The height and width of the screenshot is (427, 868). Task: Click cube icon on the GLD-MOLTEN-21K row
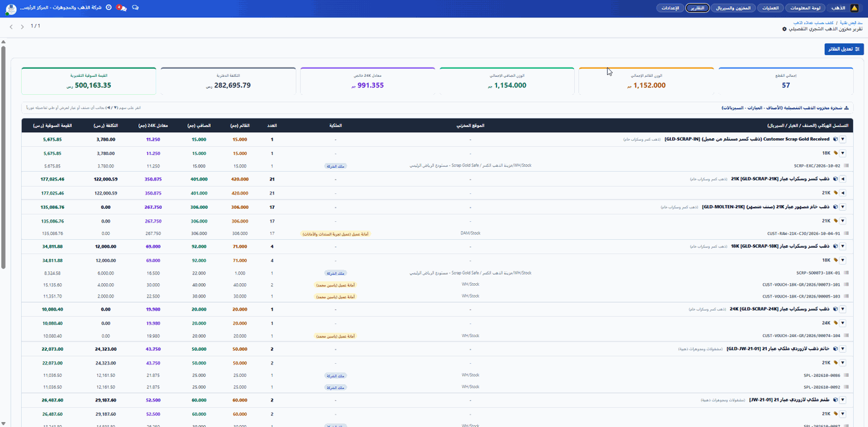(x=835, y=207)
